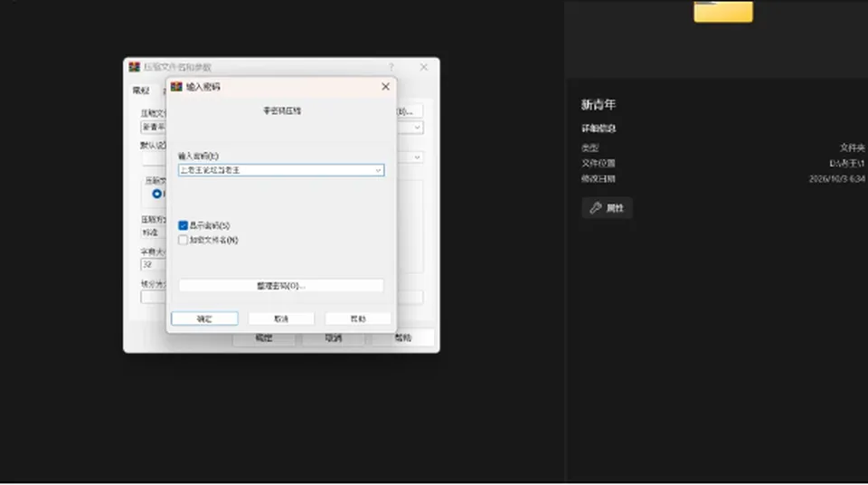Expand the default profile dropdown in background window

418,157
